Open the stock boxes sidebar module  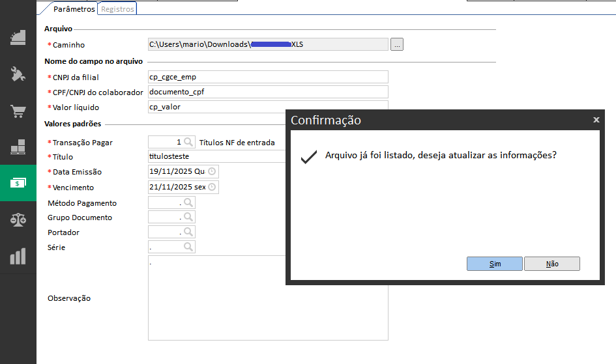pyautogui.click(x=18, y=147)
